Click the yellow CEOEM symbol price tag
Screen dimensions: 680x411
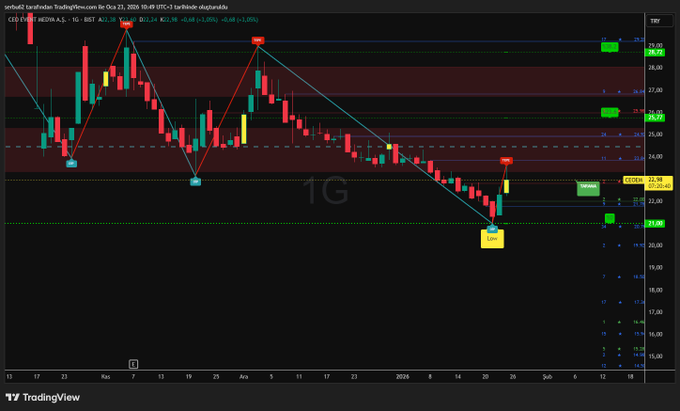pos(633,180)
